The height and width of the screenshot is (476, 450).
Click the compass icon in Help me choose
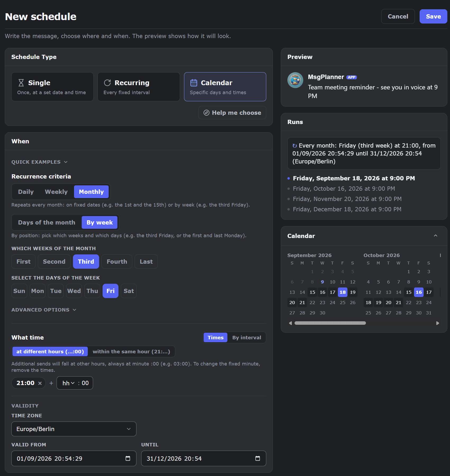pyautogui.click(x=206, y=113)
